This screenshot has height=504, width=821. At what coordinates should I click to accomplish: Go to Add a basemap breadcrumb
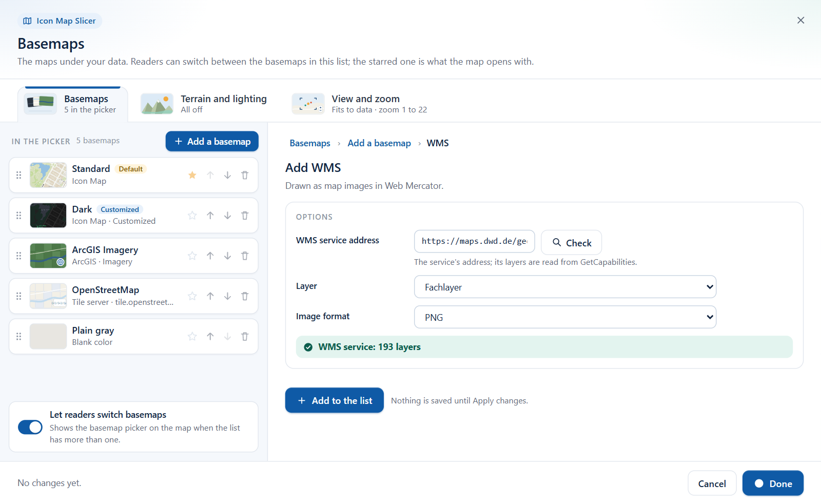(379, 143)
